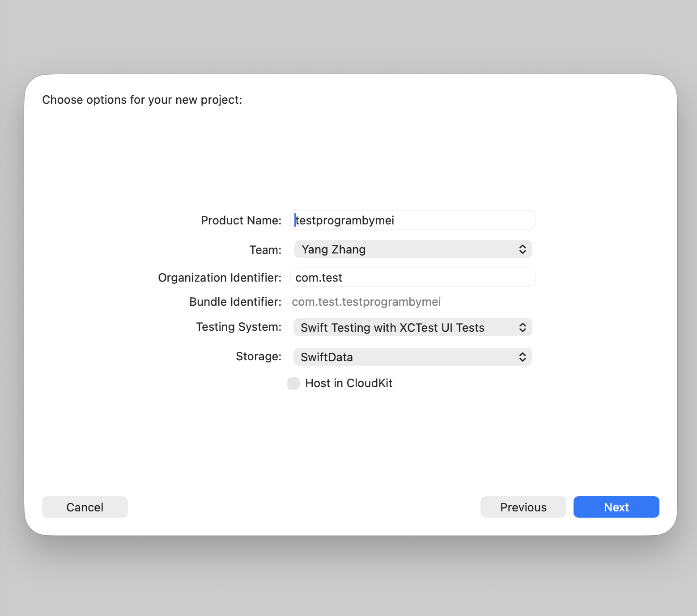Open the Team selector showing Yang Zhang
Image resolution: width=697 pixels, height=616 pixels.
click(412, 249)
